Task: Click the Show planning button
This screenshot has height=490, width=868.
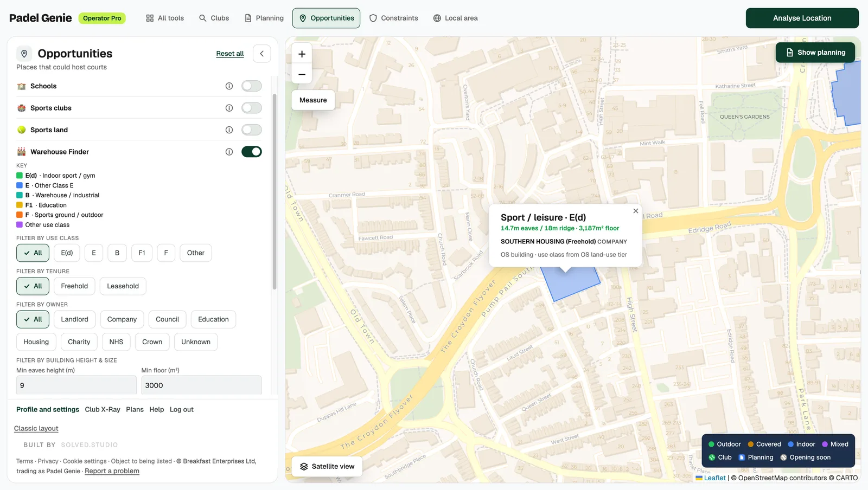Action: click(x=815, y=53)
